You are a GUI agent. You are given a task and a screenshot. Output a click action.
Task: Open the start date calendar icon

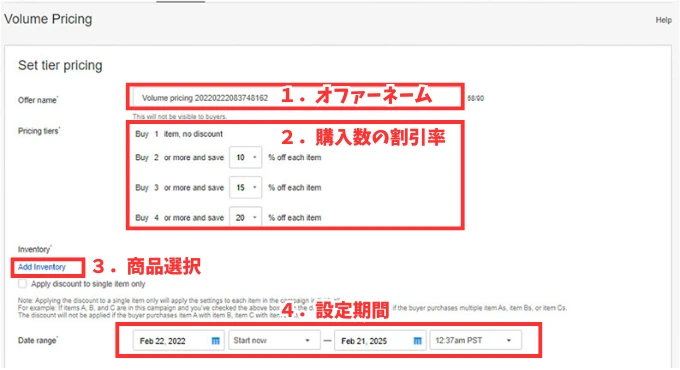pos(215,341)
